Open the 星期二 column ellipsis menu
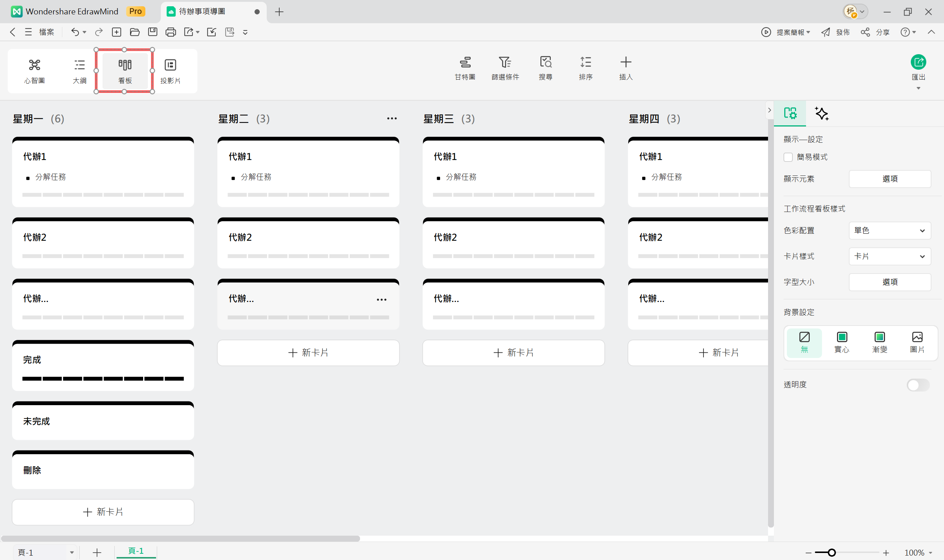944x560 pixels. point(391,118)
